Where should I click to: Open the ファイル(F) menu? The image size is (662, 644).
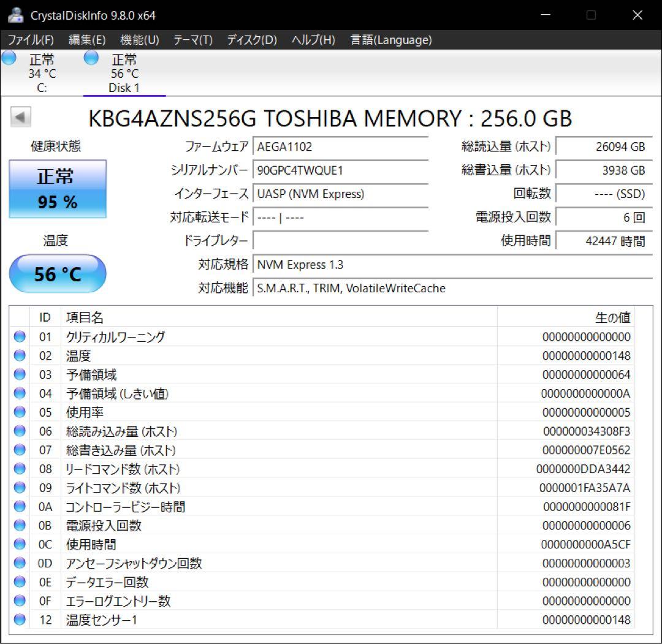click(x=31, y=40)
